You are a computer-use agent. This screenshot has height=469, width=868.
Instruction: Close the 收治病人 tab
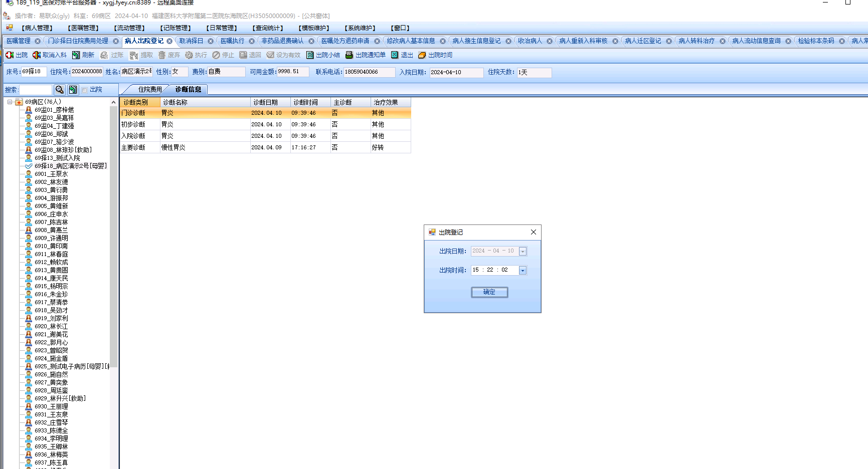coord(550,41)
